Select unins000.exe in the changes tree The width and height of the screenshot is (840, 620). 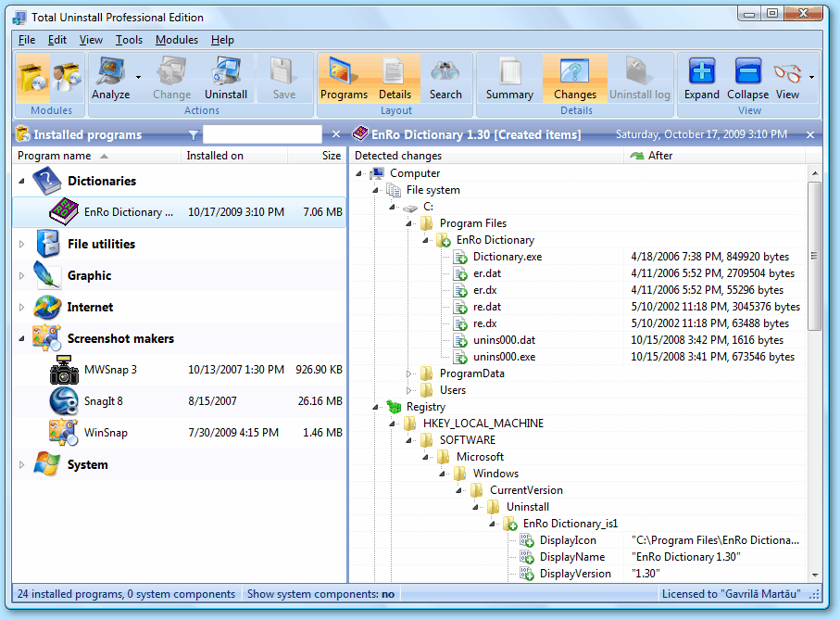tap(504, 357)
